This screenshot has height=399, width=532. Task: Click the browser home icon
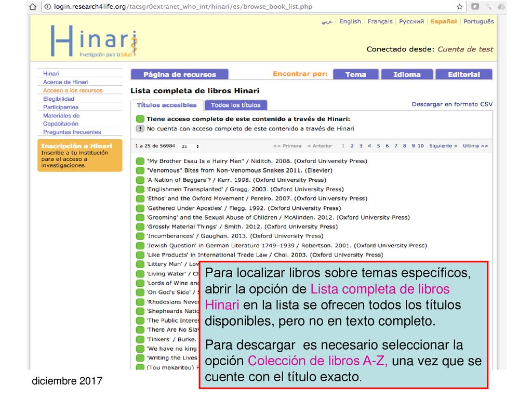[x=33, y=6]
